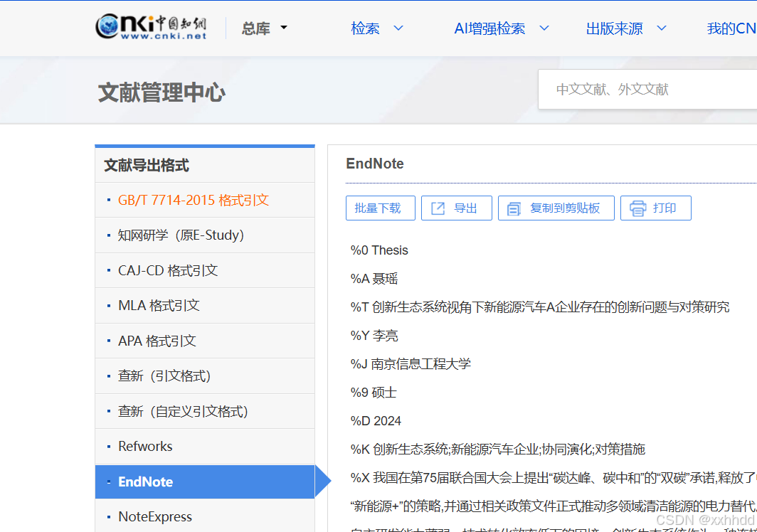Select the EndNote export format
The height and width of the screenshot is (532, 757).
point(205,482)
